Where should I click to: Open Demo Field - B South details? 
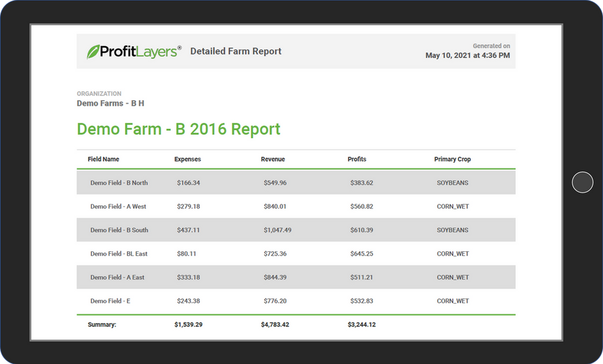(x=119, y=230)
